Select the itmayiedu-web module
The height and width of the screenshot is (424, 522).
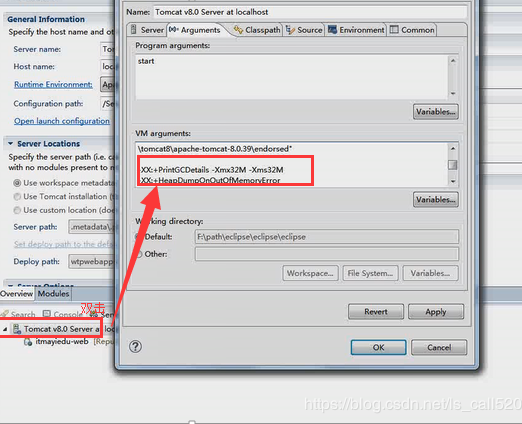pyautogui.click(x=62, y=342)
